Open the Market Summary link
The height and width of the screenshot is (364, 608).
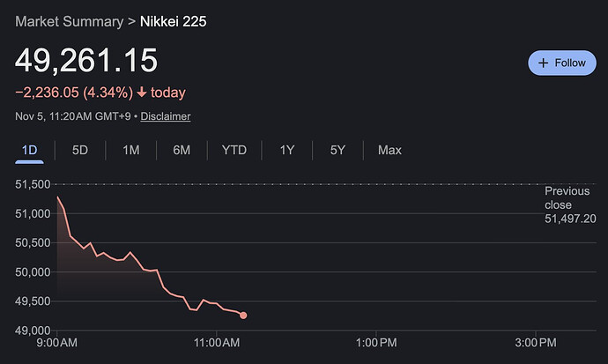point(68,20)
